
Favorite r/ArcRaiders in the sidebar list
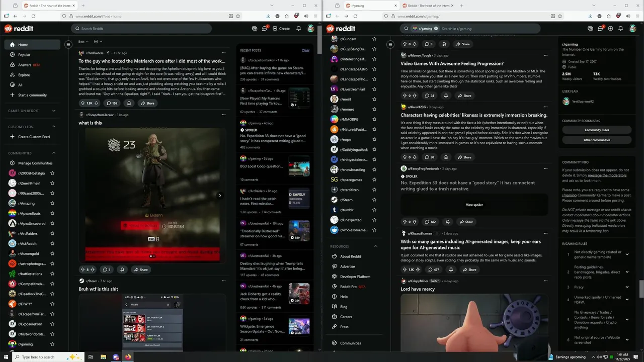[52, 234]
